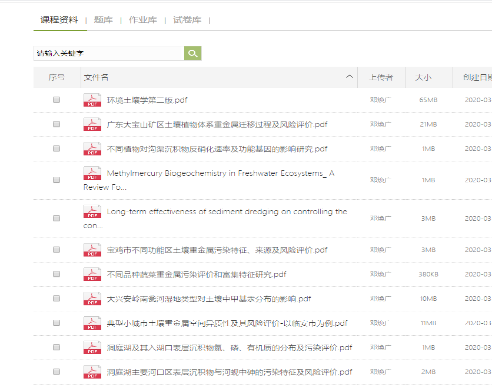Click the 2MB size cell
This screenshot has width=492, height=385.
(x=428, y=372)
